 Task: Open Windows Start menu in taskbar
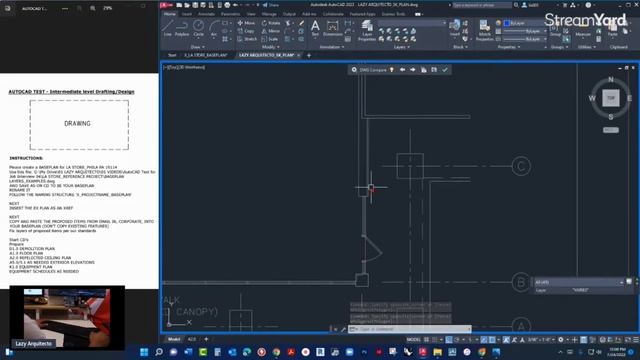[144, 352]
